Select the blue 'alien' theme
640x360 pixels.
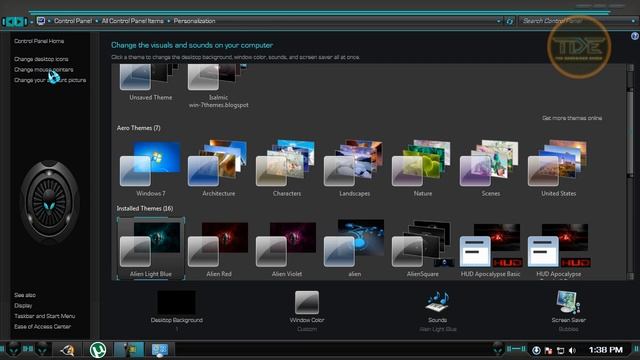354,249
